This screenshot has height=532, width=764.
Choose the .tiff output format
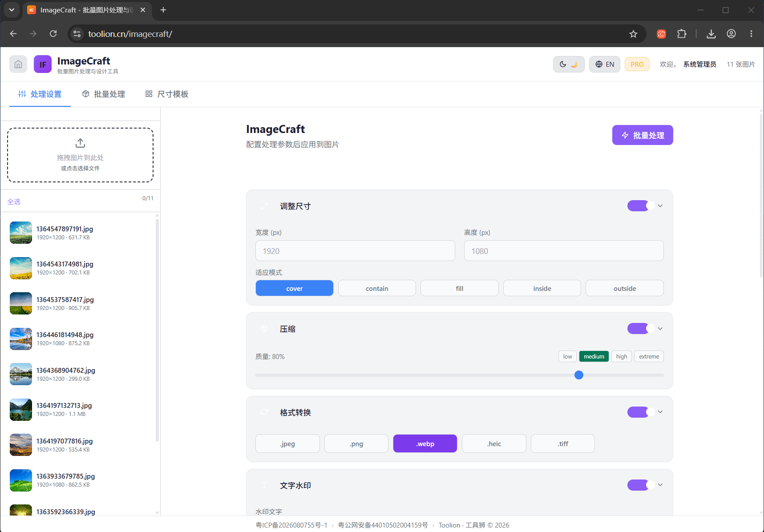click(563, 443)
